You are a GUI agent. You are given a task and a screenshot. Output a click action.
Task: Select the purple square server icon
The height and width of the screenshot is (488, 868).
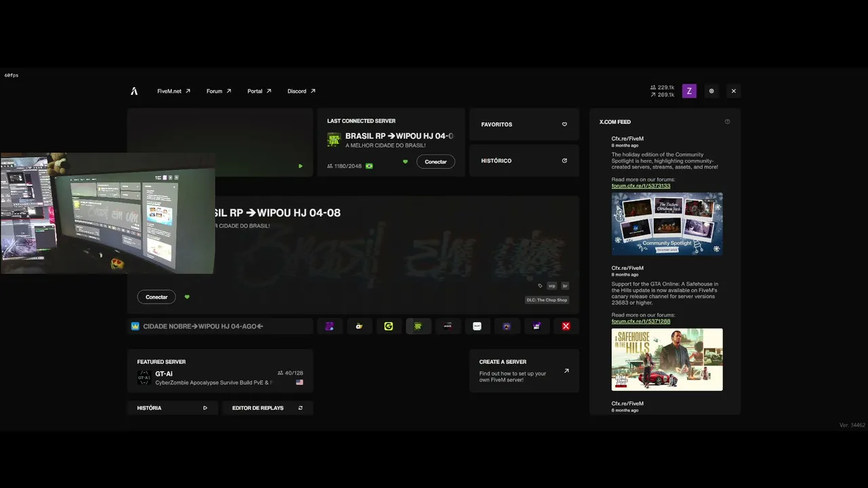pyautogui.click(x=330, y=326)
